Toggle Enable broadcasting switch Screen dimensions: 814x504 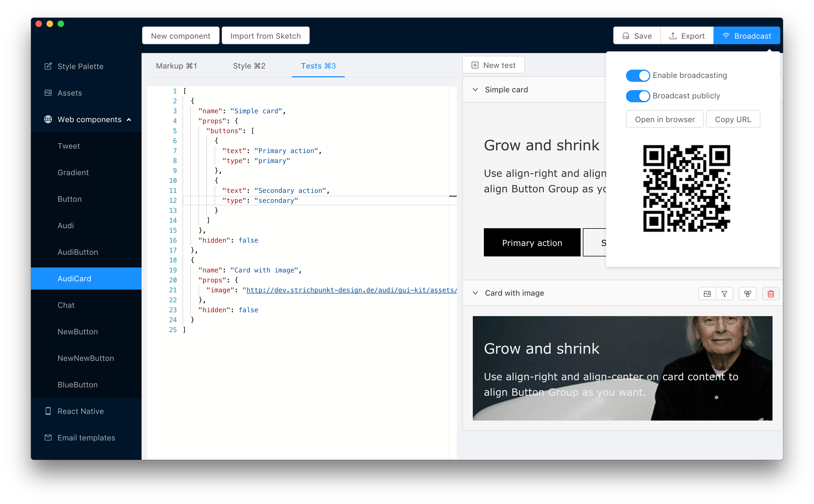pyautogui.click(x=637, y=75)
